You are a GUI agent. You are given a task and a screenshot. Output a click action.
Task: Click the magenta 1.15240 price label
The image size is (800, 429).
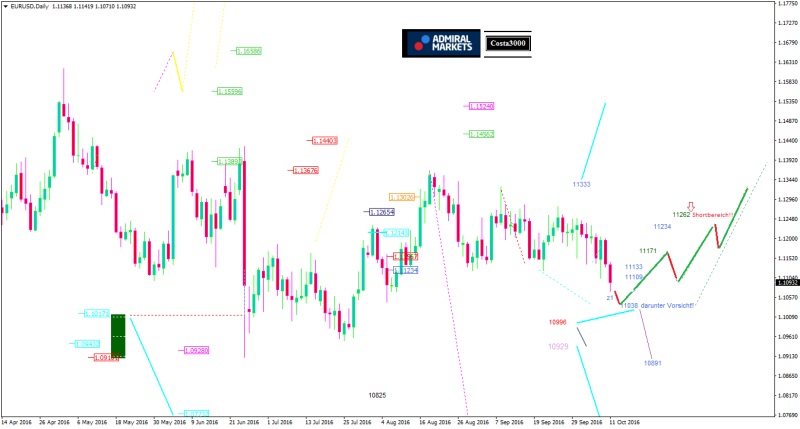pos(481,105)
